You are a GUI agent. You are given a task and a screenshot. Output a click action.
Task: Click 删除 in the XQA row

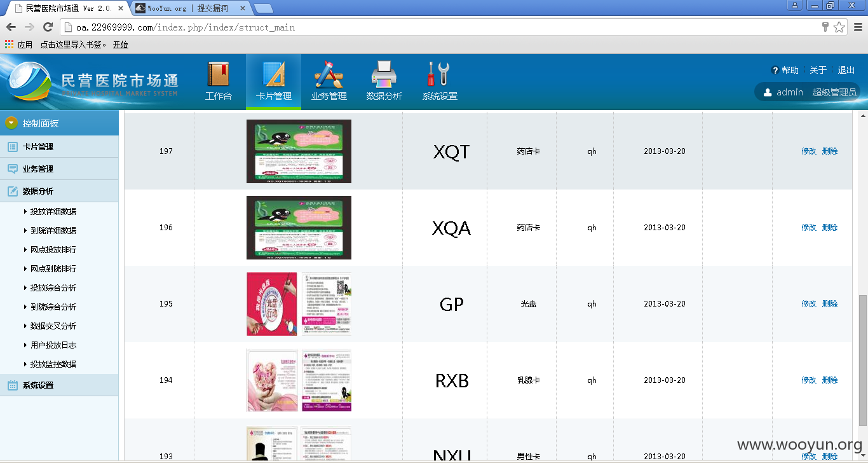[x=830, y=228]
